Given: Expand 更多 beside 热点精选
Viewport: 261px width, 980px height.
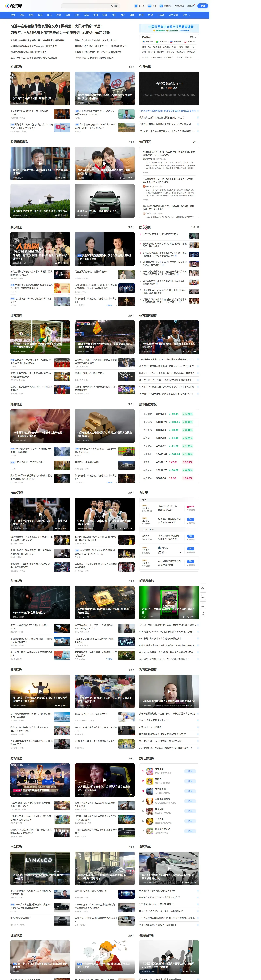Looking at the screenshot, I should [131, 67].
